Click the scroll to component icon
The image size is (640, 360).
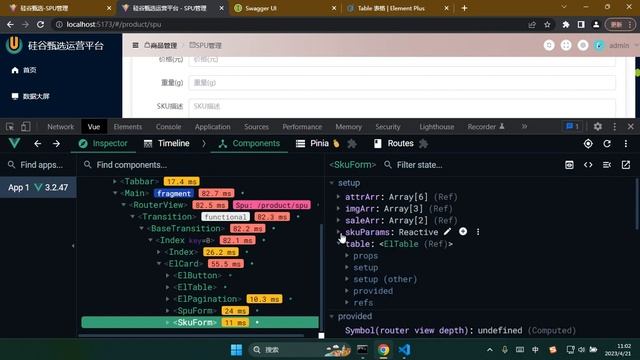pos(569,165)
